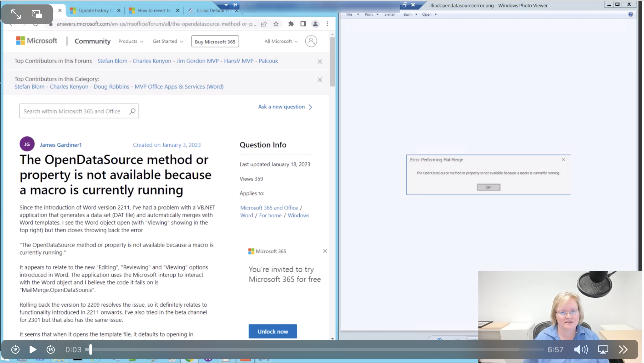
Task: Rewind the video 15 seconds
Action: [15, 349]
